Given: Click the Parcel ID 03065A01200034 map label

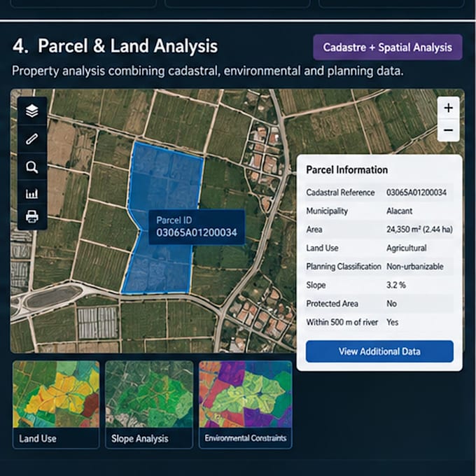Looking at the screenshot, I should click(x=197, y=227).
